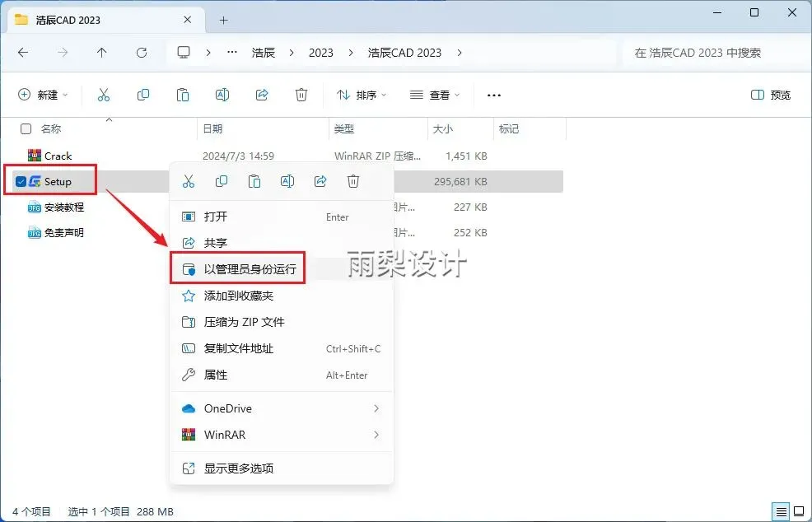This screenshot has width=812, height=522.
Task: Click the 1,451 KB size cell
Action: click(x=467, y=156)
